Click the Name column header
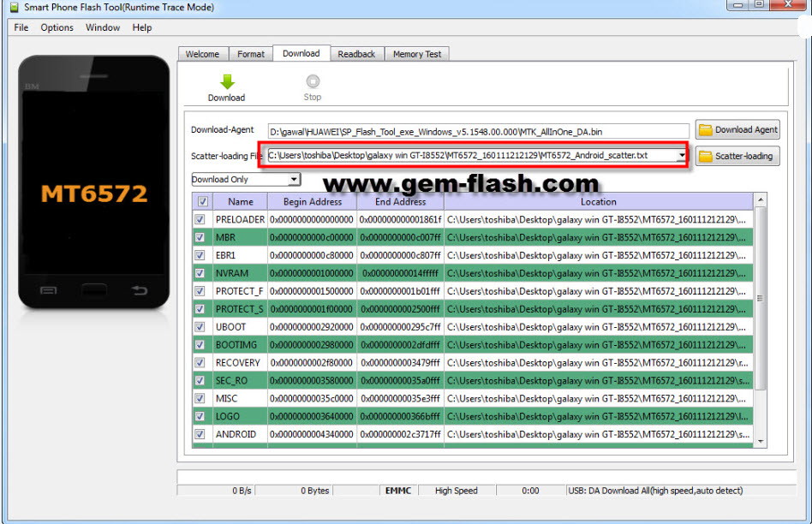The height and width of the screenshot is (524, 812). point(241,201)
